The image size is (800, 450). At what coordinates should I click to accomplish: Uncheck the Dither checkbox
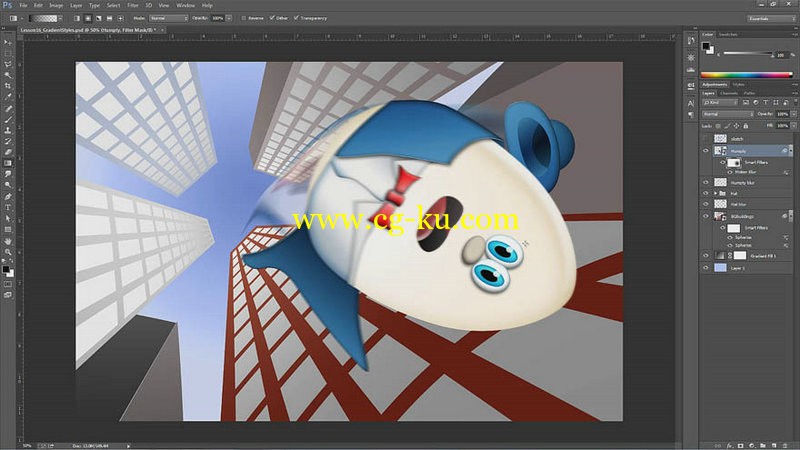(x=272, y=18)
